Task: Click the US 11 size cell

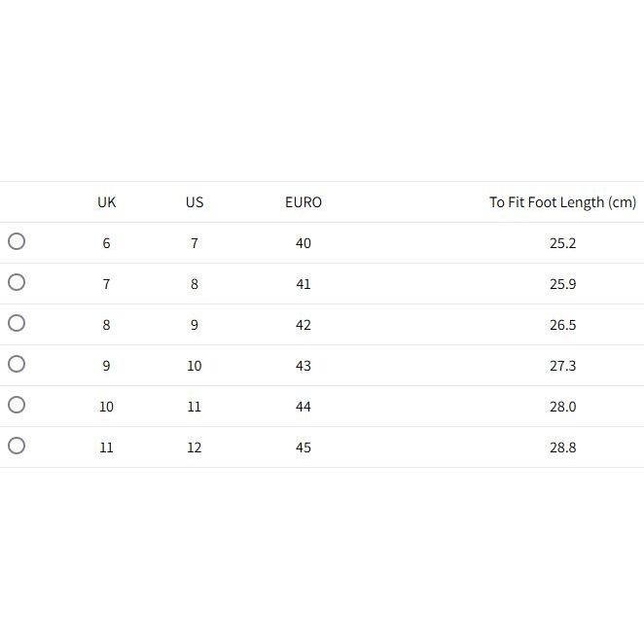Action: (x=195, y=407)
